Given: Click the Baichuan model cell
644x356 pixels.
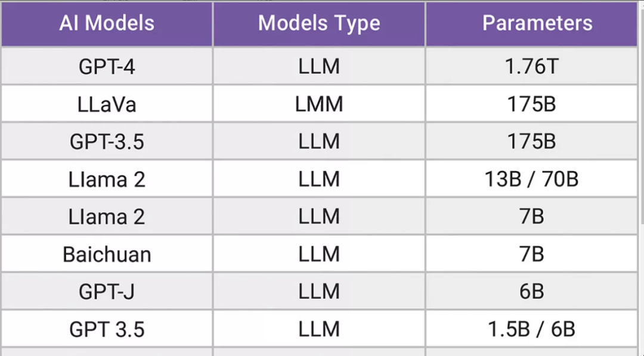Looking at the screenshot, I should tap(107, 254).
